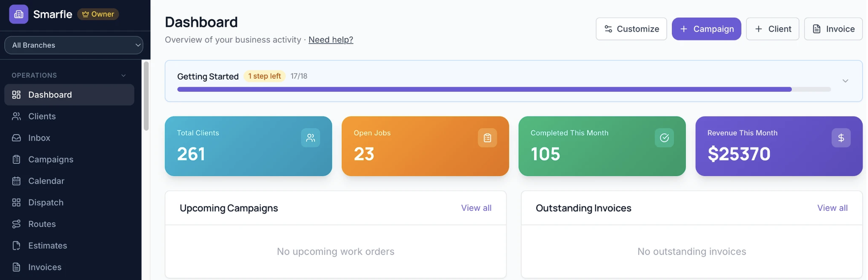Click the No upcoming work orders text

335,251
